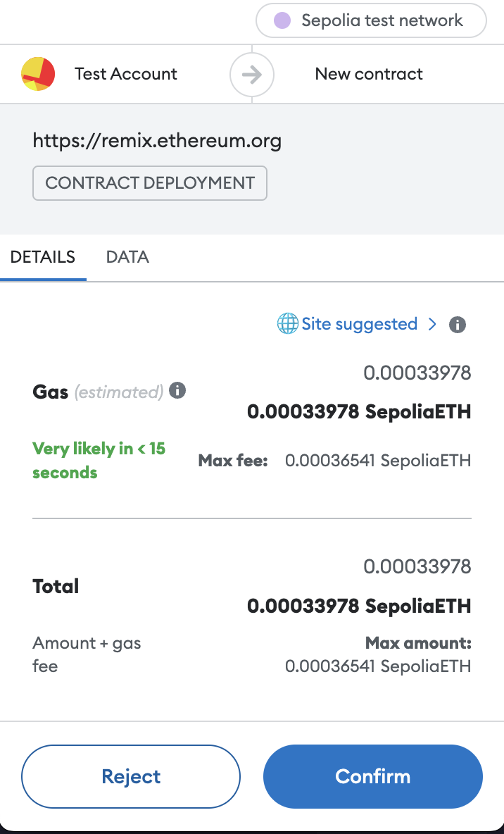The height and width of the screenshot is (834, 504).
Task: Click the arrow icon between accounts
Action: (251, 74)
